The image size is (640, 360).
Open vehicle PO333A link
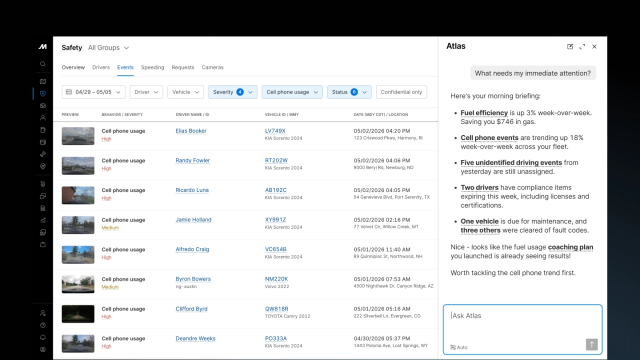tap(276, 338)
